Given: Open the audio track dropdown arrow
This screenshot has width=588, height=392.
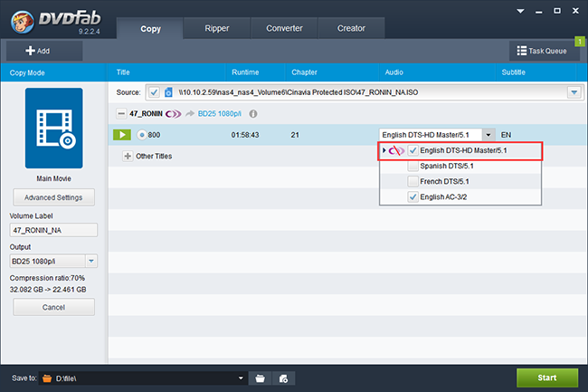Looking at the screenshot, I should (488, 135).
